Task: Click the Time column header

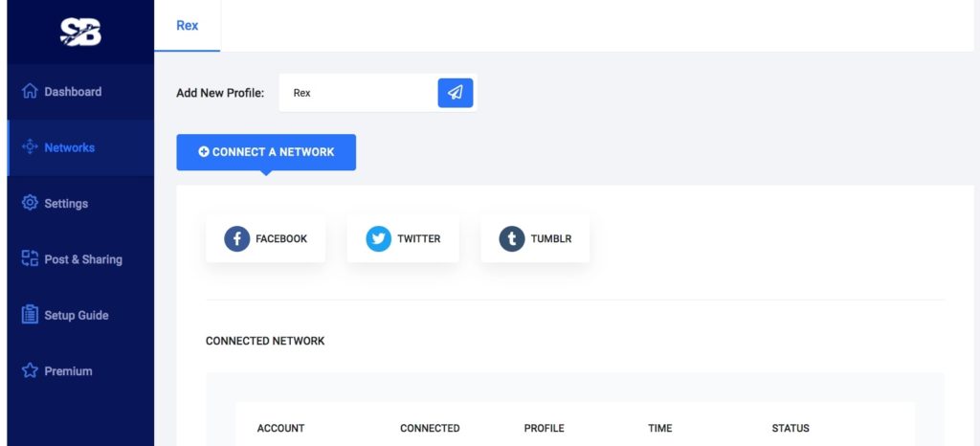Action: [660, 429]
